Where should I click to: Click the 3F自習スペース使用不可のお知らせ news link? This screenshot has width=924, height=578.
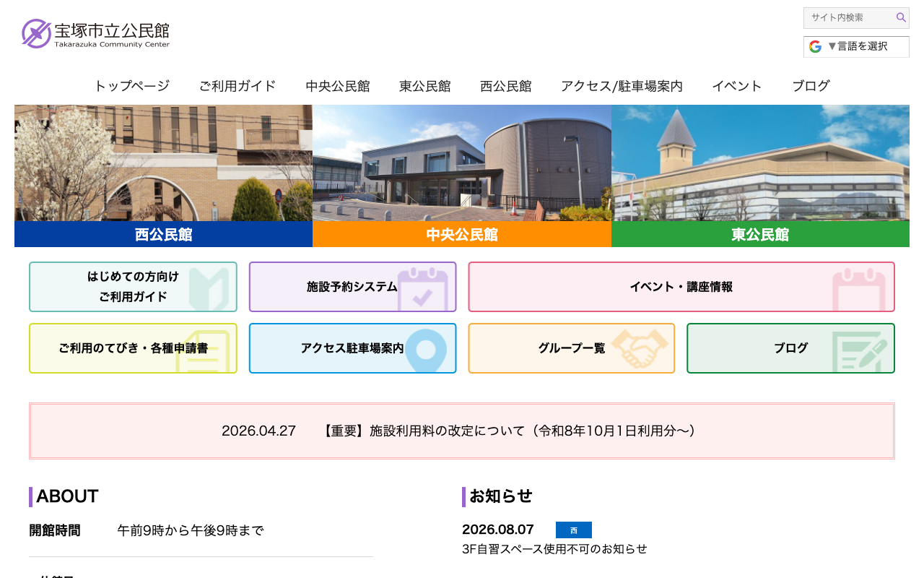pyautogui.click(x=554, y=549)
